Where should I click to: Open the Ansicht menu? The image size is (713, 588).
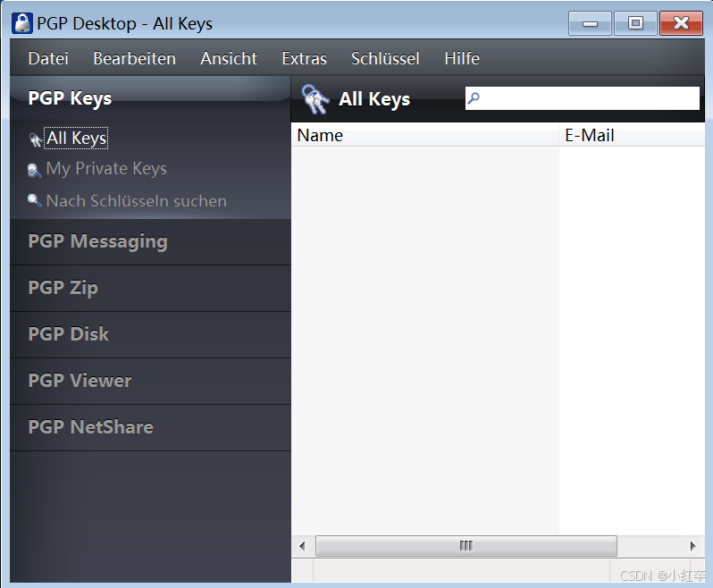pos(228,58)
